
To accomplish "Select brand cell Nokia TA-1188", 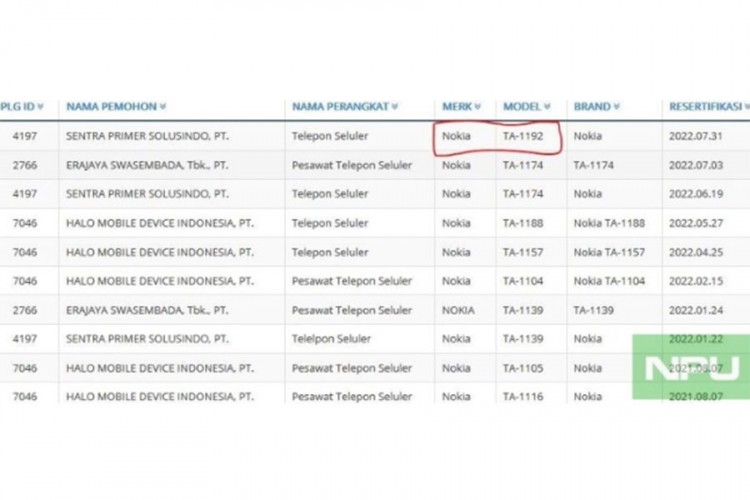I will [x=609, y=223].
